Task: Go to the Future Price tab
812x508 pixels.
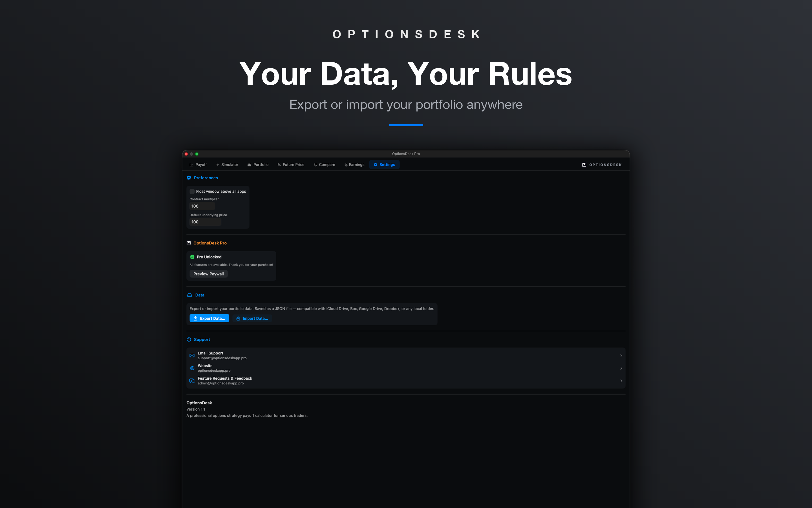Action: [291, 165]
